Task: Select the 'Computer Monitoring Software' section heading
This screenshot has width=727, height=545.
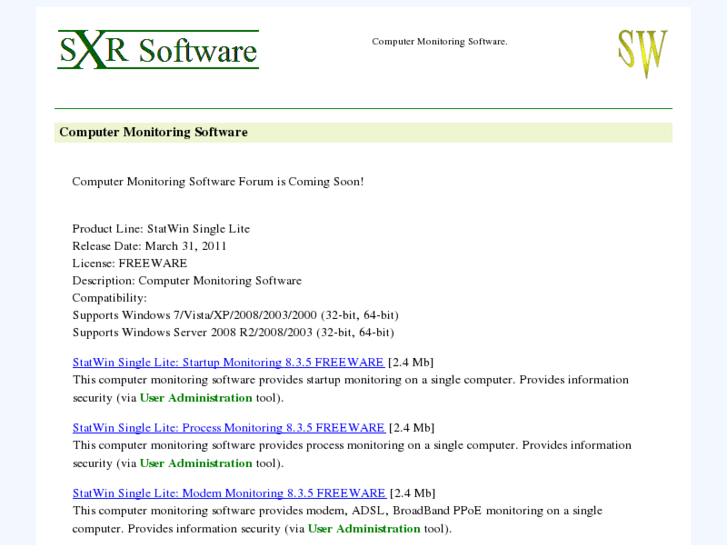Action: [x=153, y=132]
